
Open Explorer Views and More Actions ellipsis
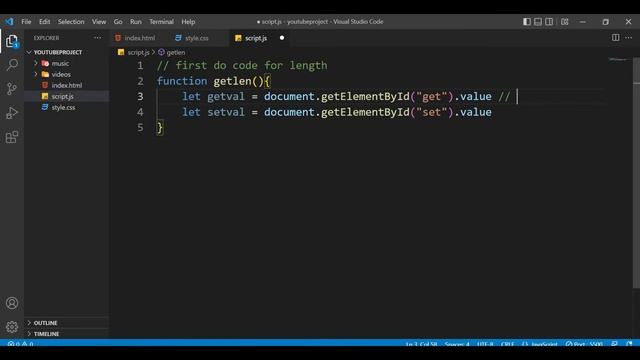click(97, 38)
